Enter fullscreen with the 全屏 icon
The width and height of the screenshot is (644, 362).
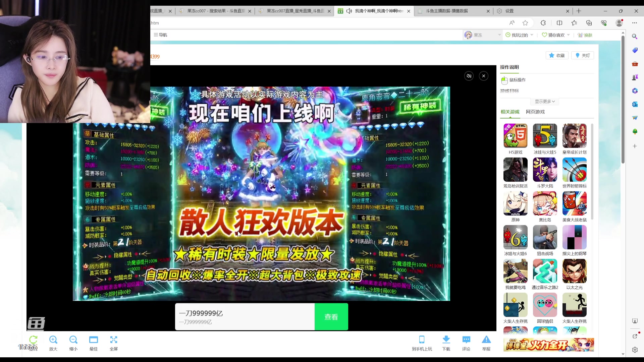pyautogui.click(x=114, y=340)
